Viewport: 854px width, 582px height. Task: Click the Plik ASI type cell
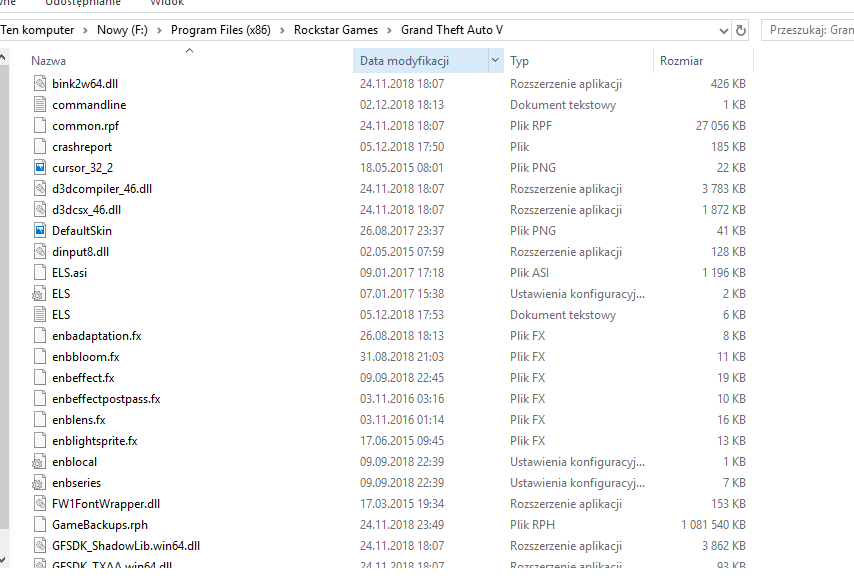529,273
